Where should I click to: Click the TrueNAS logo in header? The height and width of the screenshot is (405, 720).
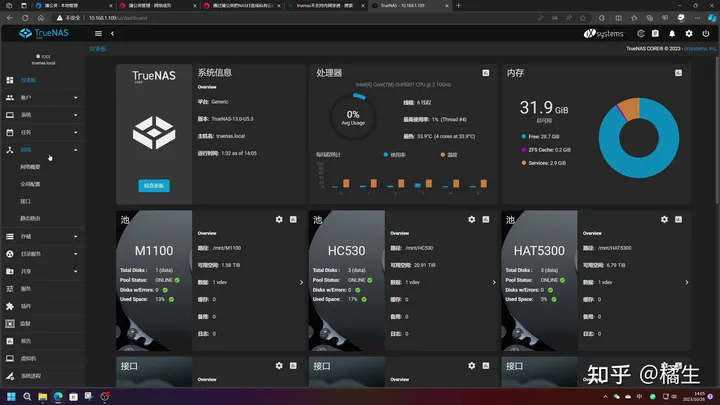44,33
